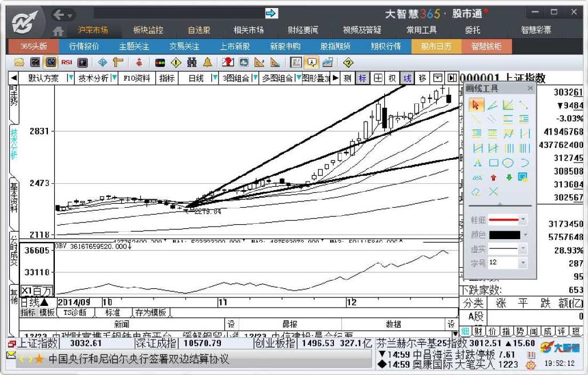Image resolution: width=588 pixels, height=375 pixels.
Task: Click the yellow star in news ticker
Action: (x=39, y=359)
